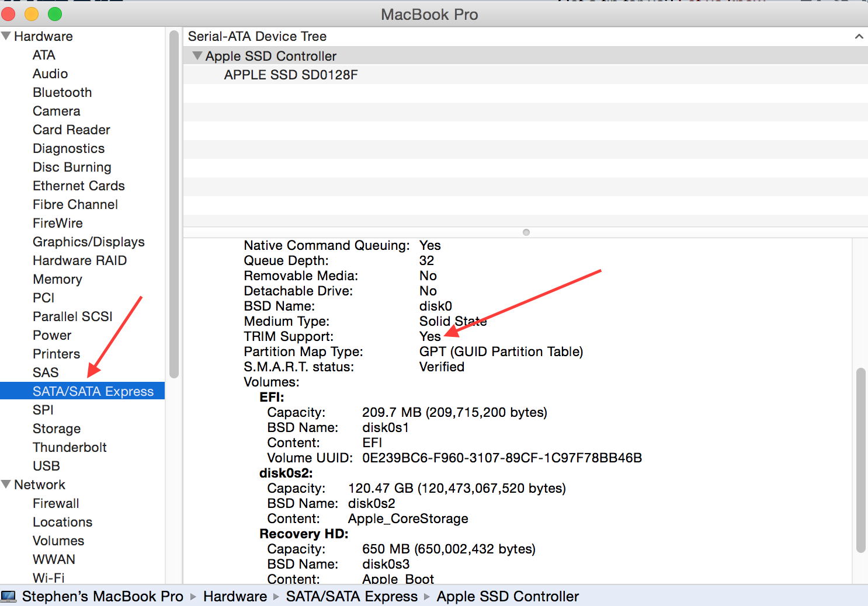Screen dimensions: 868x606
Task: Select Volumes under Network
Action: click(x=58, y=541)
